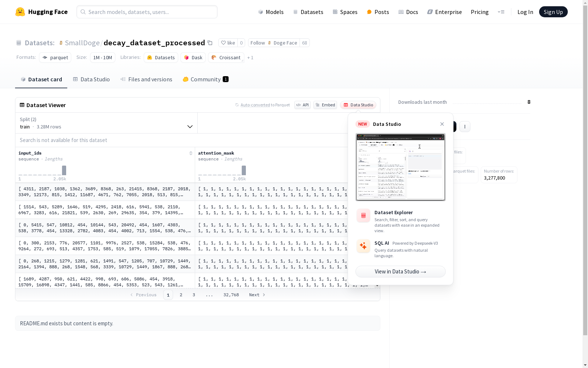Go to page 2 of the table

tap(181, 295)
